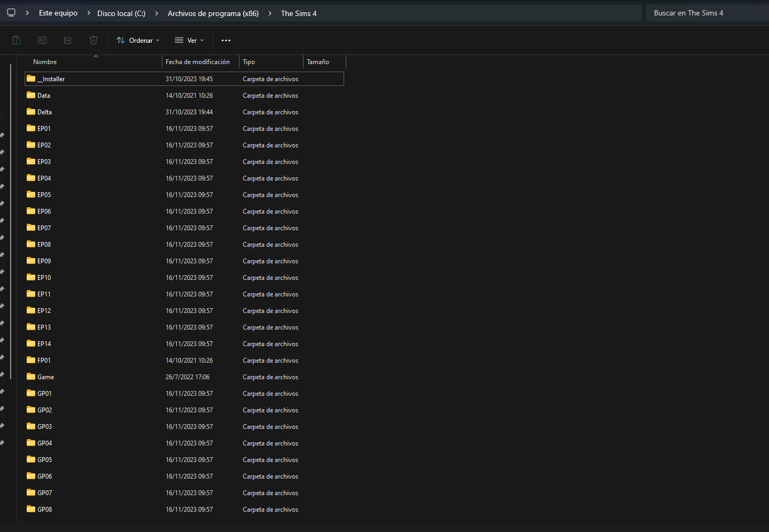This screenshot has width=769, height=532.
Task: Go to Archivos de programa (x86) breadcrumb
Action: [x=213, y=13]
